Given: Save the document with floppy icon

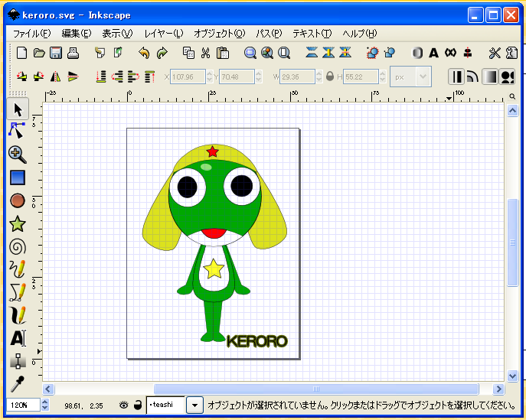Looking at the screenshot, I should click(x=56, y=53).
